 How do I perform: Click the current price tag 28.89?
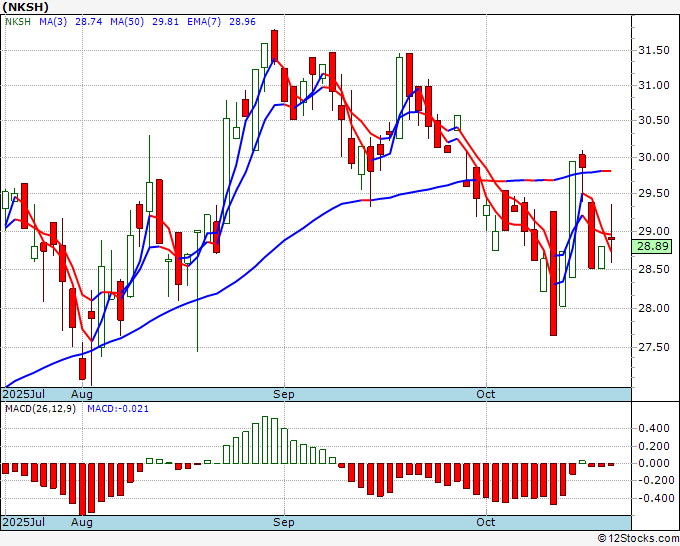click(652, 246)
